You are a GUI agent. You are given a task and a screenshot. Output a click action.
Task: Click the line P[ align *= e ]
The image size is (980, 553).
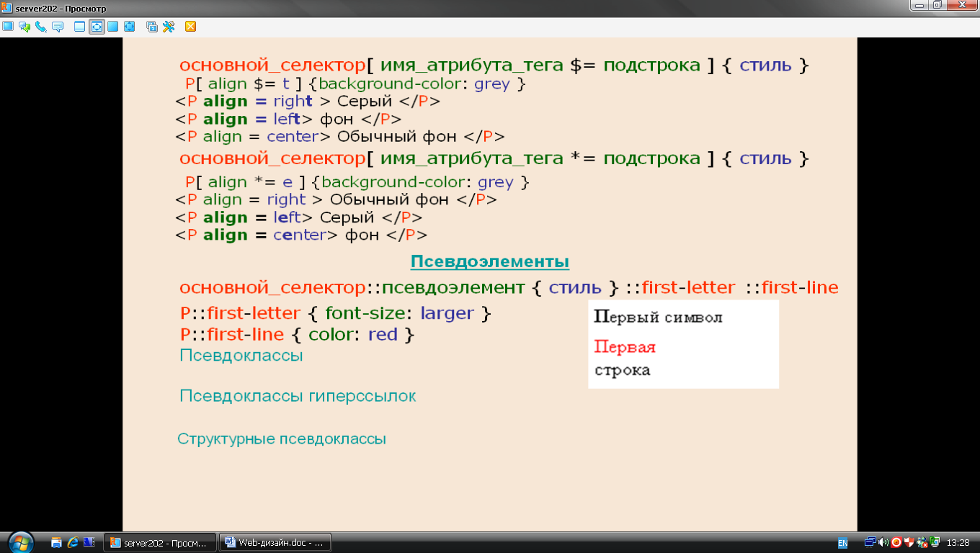coord(357,182)
